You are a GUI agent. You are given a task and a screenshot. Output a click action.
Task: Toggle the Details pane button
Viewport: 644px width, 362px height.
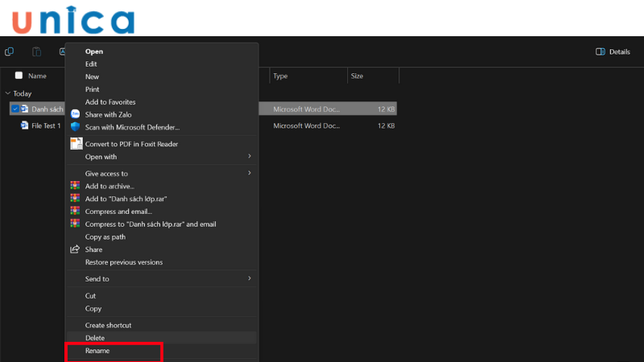(613, 51)
